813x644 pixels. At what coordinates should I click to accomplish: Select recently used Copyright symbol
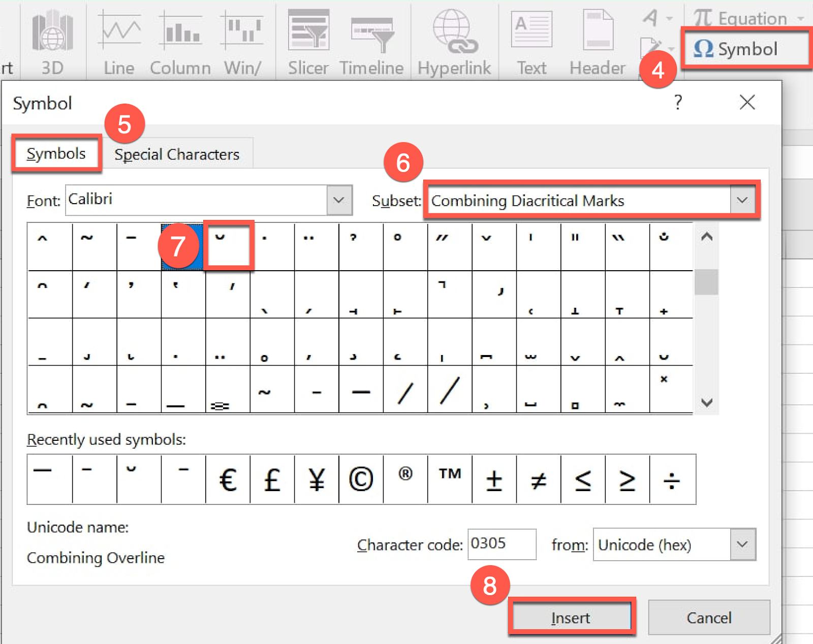[x=361, y=479]
